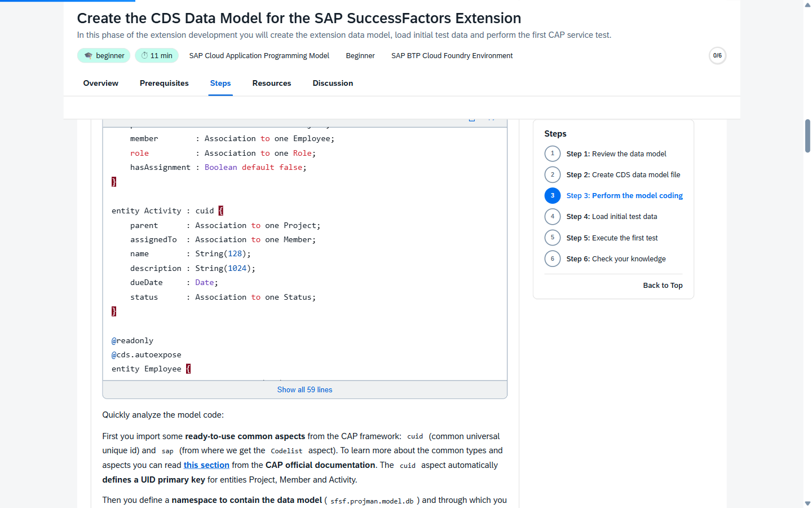The height and width of the screenshot is (508, 812).
Task: Click the 'sfsf.projman.model.db' inline code
Action: coord(372,501)
